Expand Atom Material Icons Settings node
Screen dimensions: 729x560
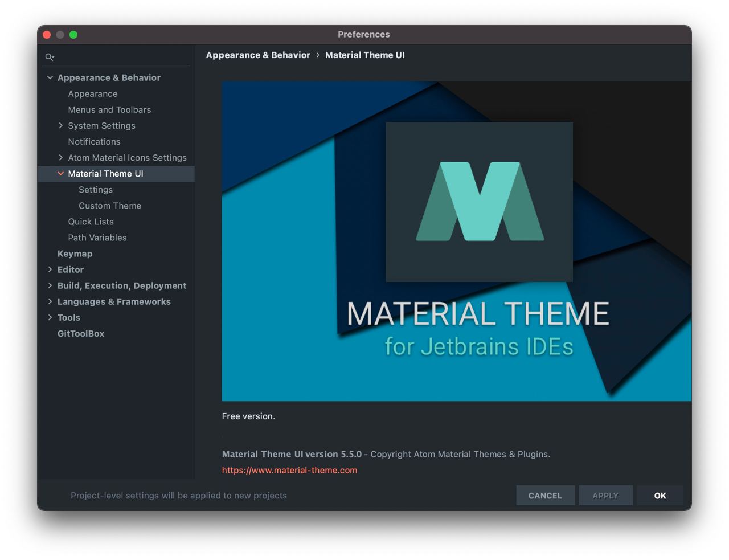coord(61,157)
